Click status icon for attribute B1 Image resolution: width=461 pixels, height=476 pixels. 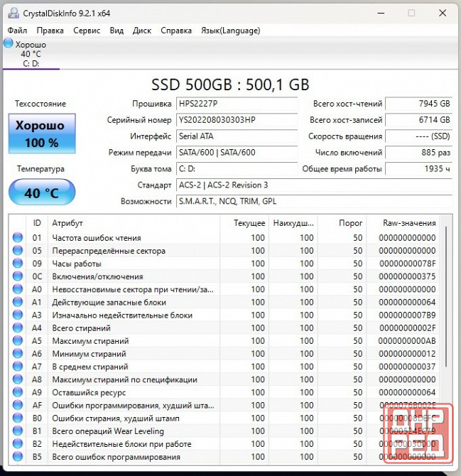click(18, 431)
